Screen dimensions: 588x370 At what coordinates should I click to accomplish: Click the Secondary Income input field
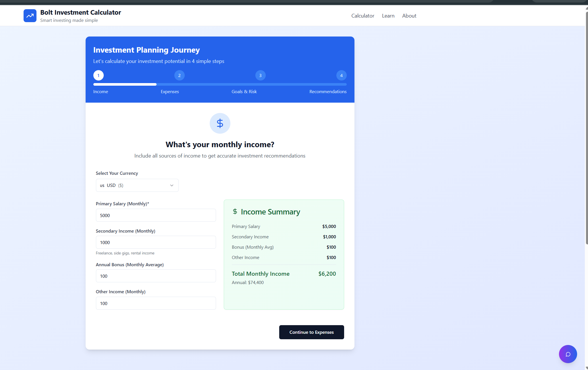pyautogui.click(x=156, y=242)
